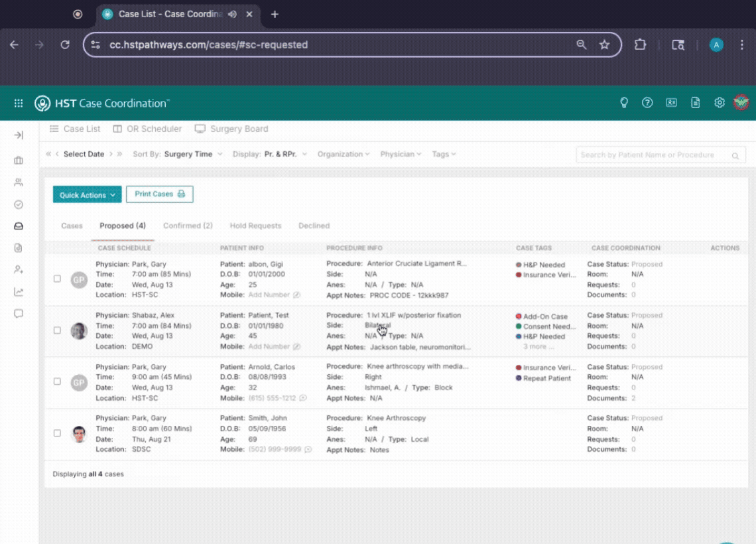This screenshot has width=756, height=544.
Task: Open the settings gear in header
Action: click(x=719, y=103)
